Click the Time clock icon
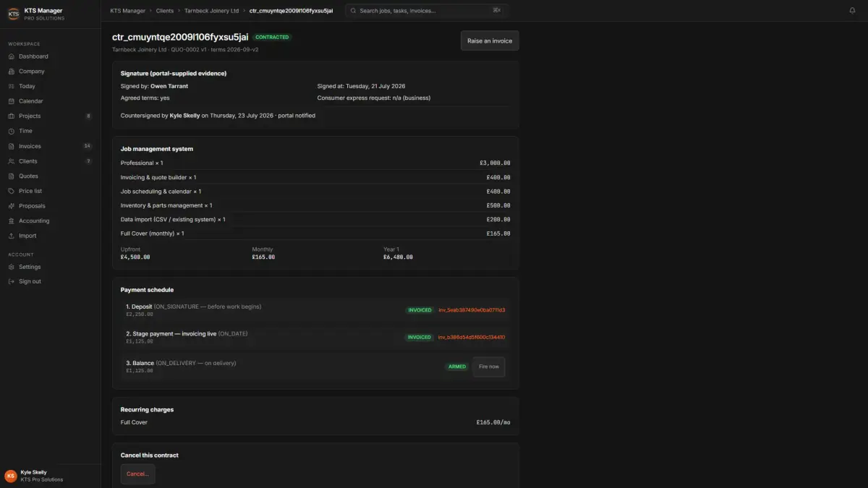 [12, 131]
